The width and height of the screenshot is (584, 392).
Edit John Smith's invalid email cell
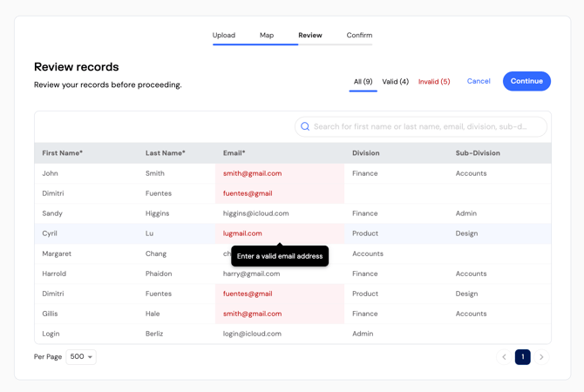click(x=280, y=173)
